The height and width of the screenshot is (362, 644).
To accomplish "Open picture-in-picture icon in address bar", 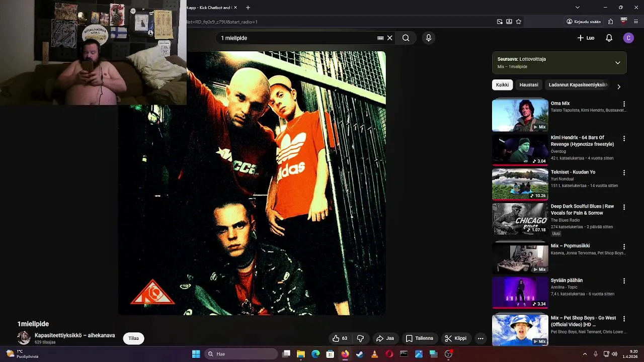I will [x=500, y=22].
